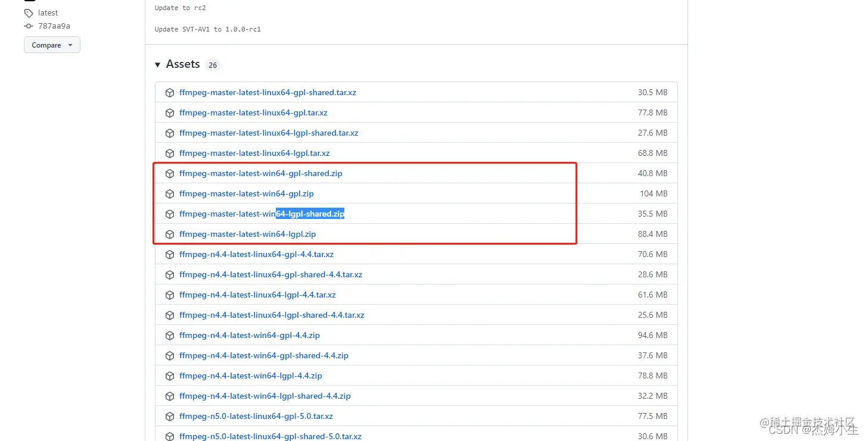Download ffmpeg-n4.4-latest-linux64-lgpl-4.4.tar.xz

pyautogui.click(x=257, y=295)
